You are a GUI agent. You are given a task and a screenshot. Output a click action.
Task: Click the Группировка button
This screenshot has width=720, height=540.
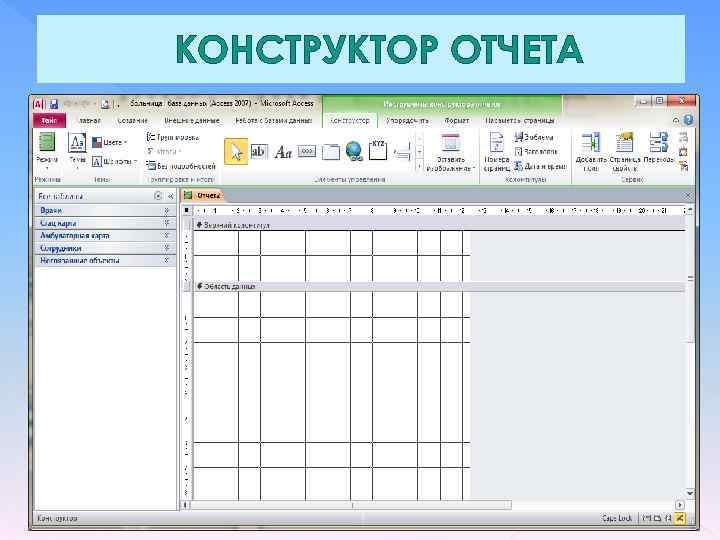173,137
